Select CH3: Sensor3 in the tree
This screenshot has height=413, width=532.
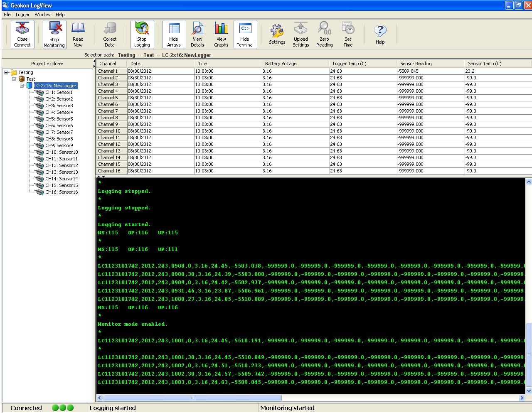click(59, 106)
